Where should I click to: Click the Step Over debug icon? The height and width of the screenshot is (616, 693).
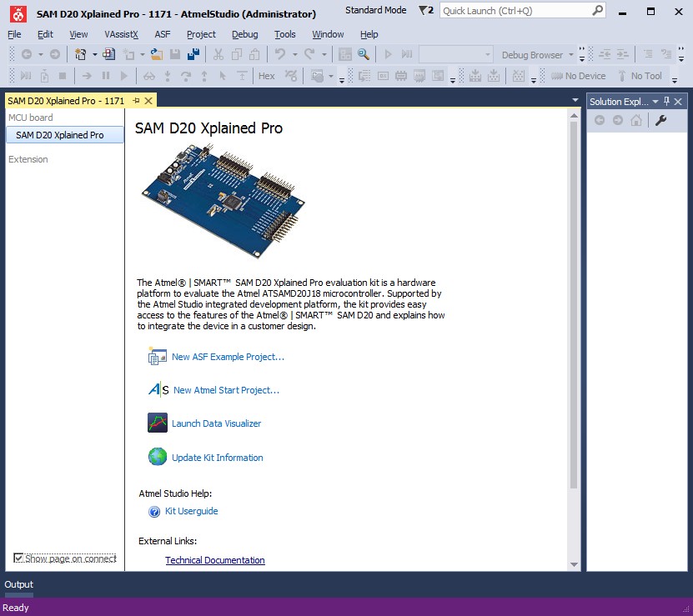click(x=186, y=76)
